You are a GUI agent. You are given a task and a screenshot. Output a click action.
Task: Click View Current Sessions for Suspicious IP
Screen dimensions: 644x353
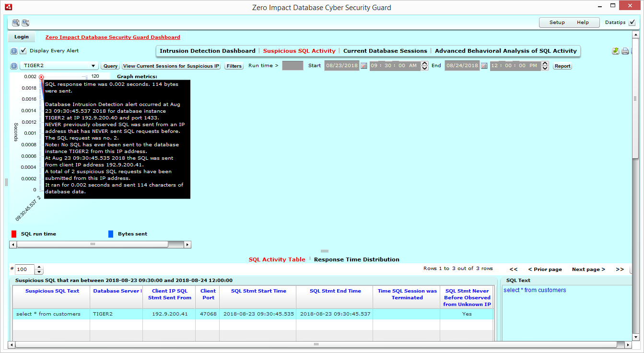coord(171,66)
